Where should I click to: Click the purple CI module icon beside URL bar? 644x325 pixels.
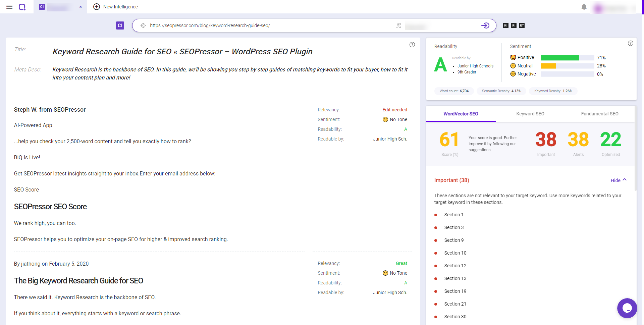coord(120,25)
